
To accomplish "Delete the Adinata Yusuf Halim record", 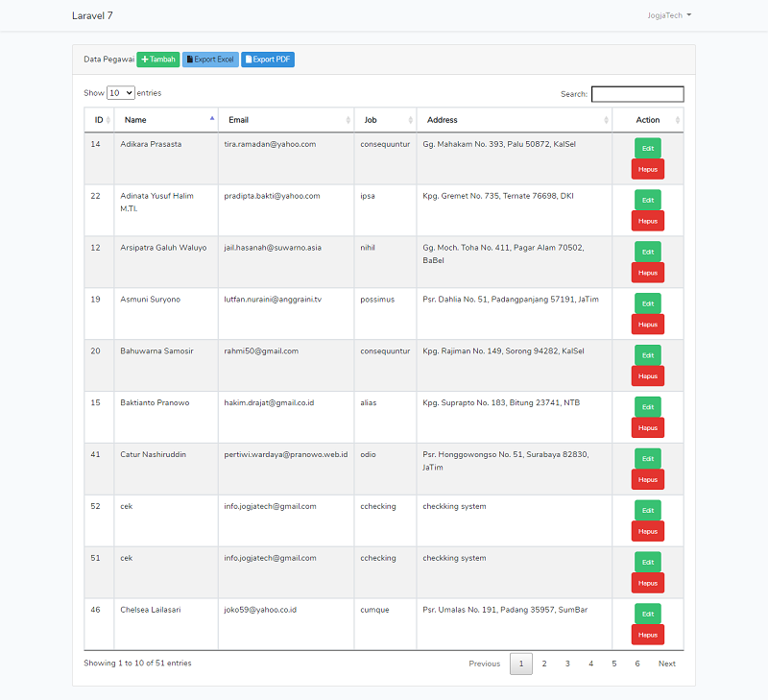I will click(x=648, y=221).
